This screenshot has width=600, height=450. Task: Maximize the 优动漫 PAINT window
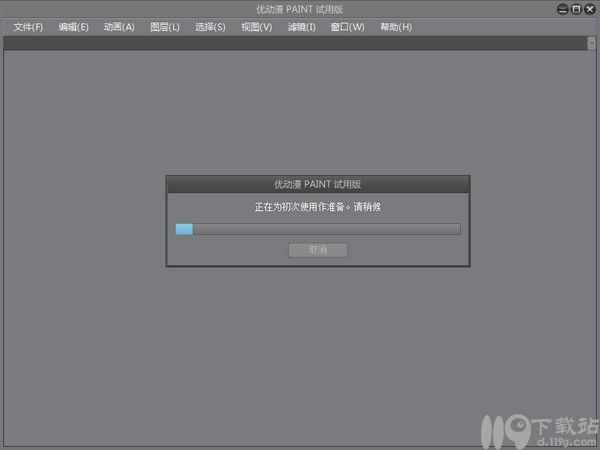pos(576,9)
